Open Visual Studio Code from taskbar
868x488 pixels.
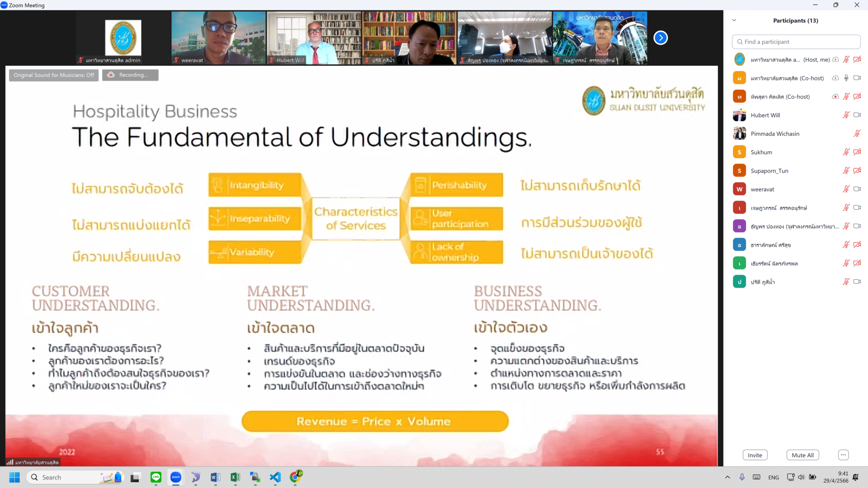(x=275, y=477)
